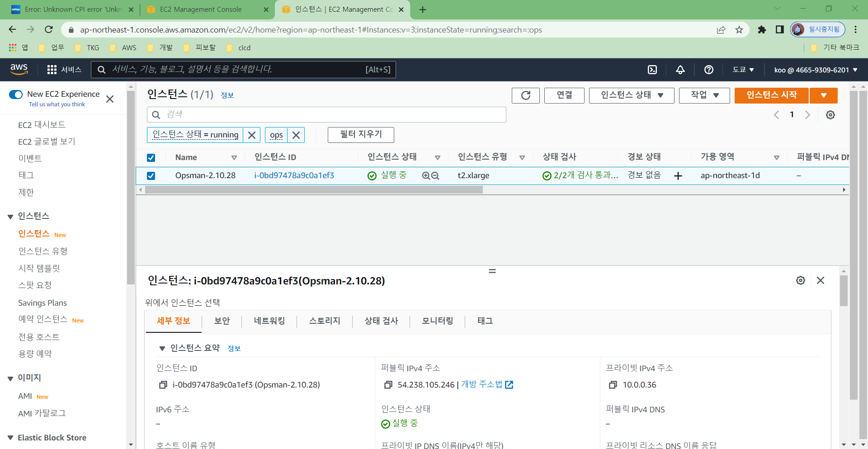The width and height of the screenshot is (868, 449).
Task: Open AWS notifications bell
Action: 680,70
